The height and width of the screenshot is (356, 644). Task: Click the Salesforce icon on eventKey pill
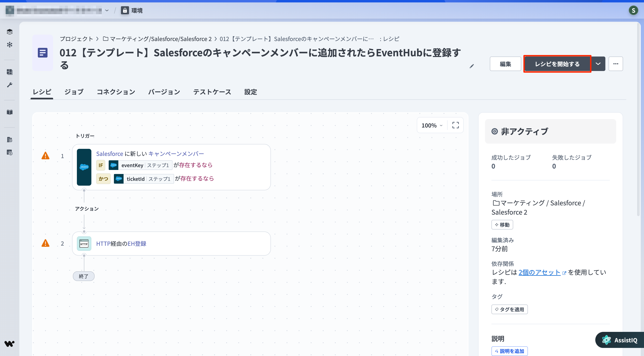coord(114,165)
